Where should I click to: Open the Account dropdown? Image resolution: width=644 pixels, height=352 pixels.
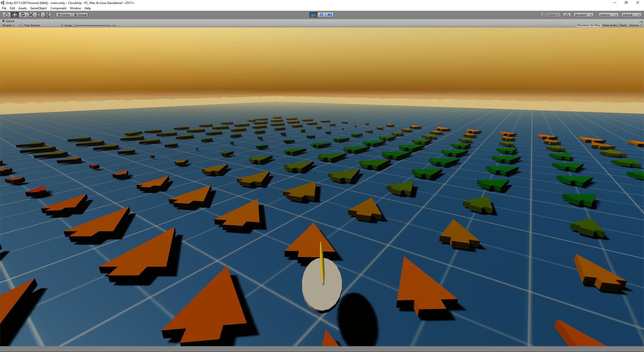583,15
